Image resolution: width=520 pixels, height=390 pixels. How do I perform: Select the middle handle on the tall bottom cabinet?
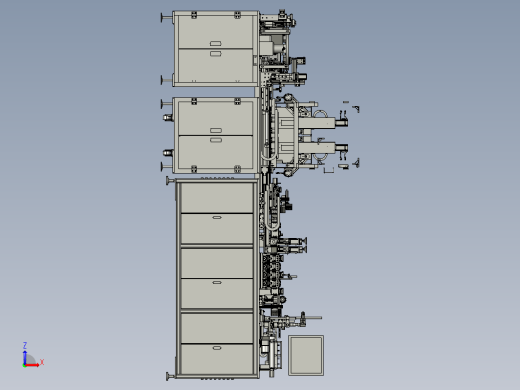coord(217,282)
